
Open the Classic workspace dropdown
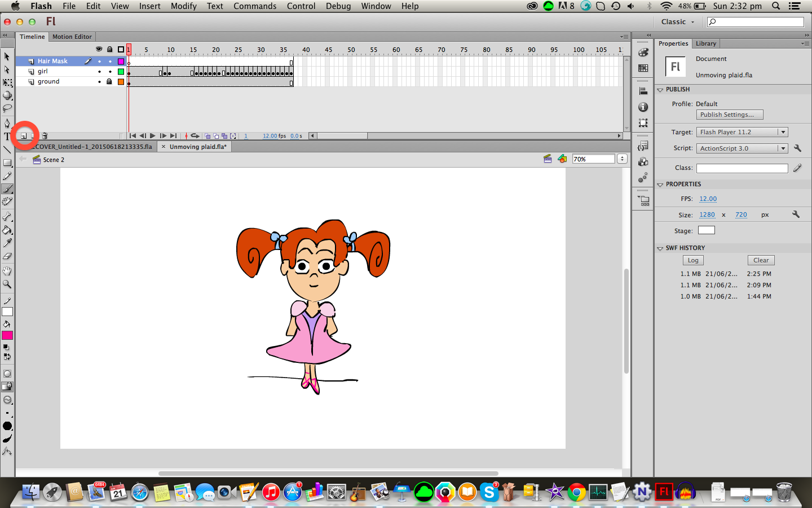coord(678,22)
